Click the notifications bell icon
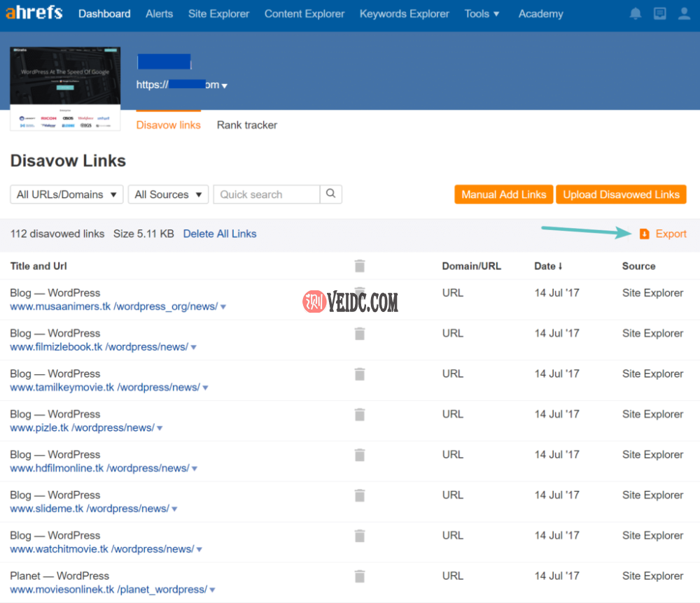The height and width of the screenshot is (603, 700). [636, 14]
